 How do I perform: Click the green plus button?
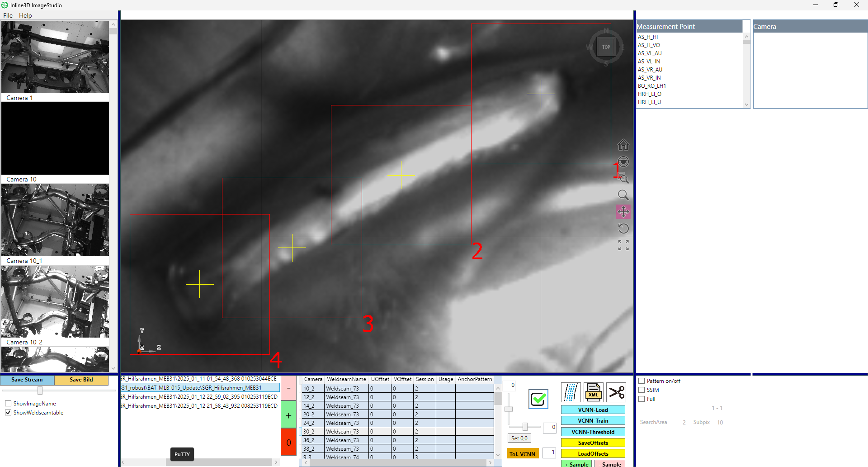(288, 415)
